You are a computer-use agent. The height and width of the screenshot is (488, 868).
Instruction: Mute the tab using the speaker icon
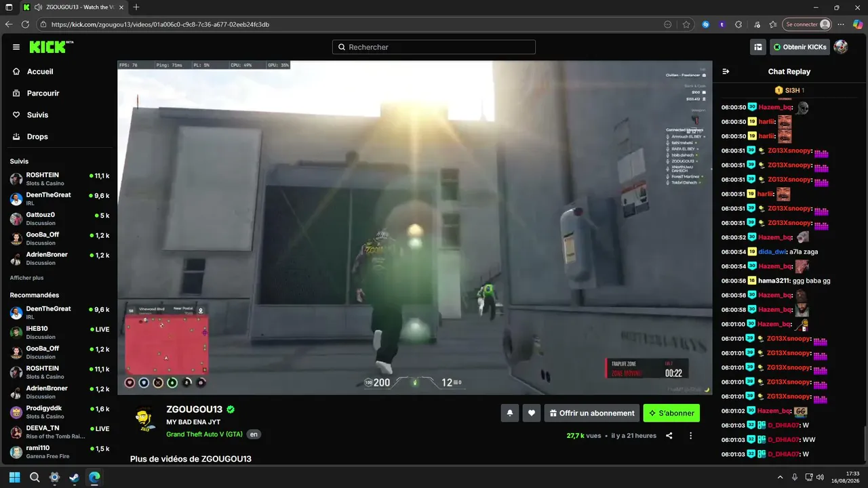pyautogui.click(x=38, y=7)
